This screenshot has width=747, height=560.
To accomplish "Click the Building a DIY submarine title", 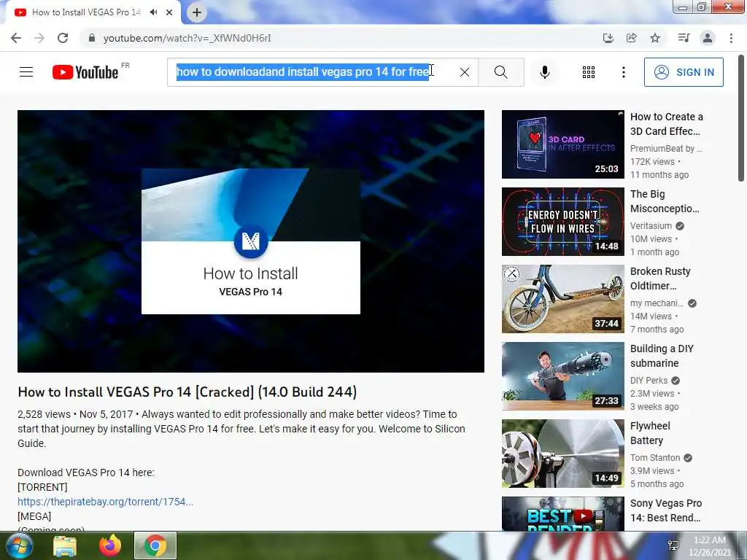I will (662, 356).
